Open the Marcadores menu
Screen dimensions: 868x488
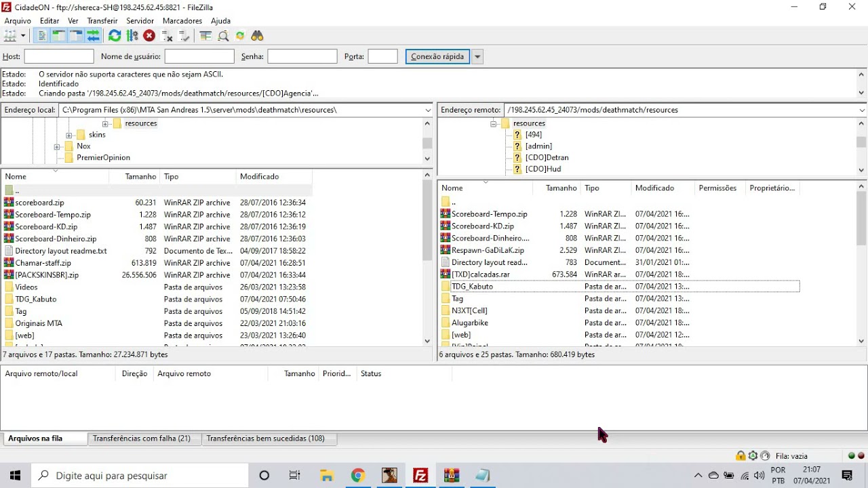click(x=182, y=21)
